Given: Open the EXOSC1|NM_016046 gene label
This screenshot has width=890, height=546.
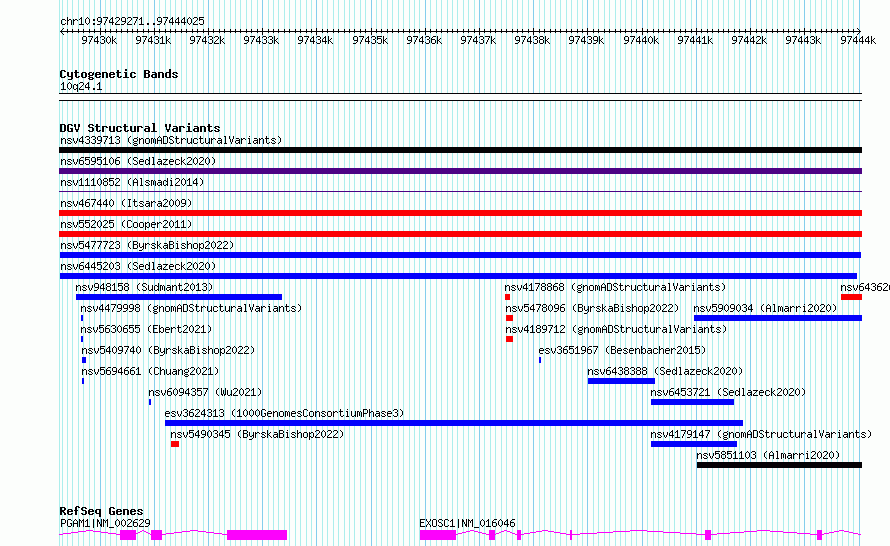Looking at the screenshot, I should tap(467, 523).
